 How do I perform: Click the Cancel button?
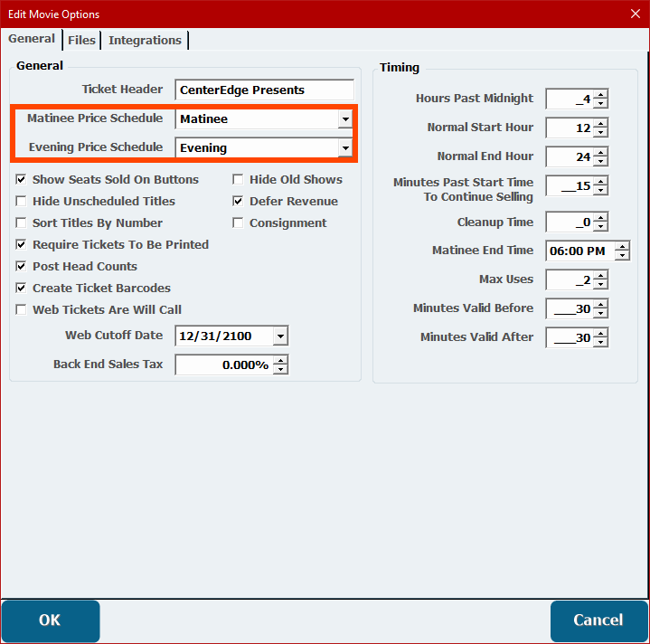(598, 620)
